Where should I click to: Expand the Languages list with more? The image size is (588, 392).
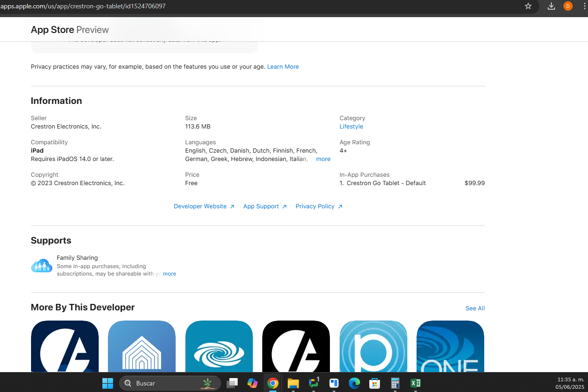click(323, 159)
